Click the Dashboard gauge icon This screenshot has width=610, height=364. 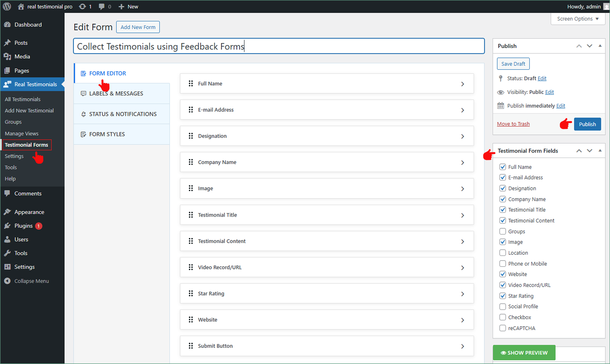pos(7,24)
